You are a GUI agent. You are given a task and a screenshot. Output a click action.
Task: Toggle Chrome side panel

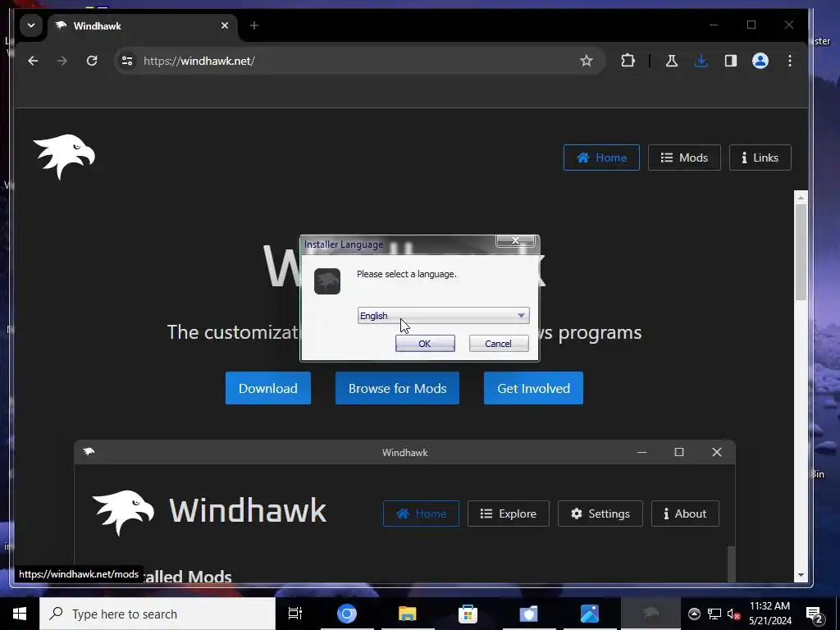click(731, 61)
